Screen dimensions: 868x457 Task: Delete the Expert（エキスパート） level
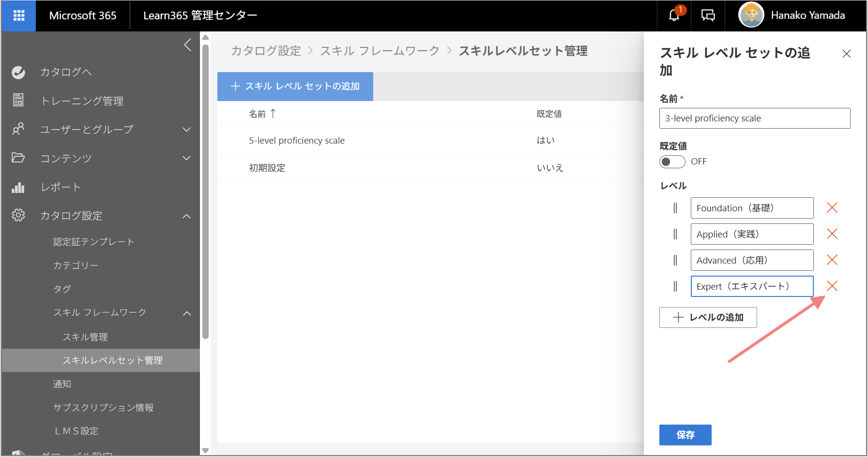832,286
